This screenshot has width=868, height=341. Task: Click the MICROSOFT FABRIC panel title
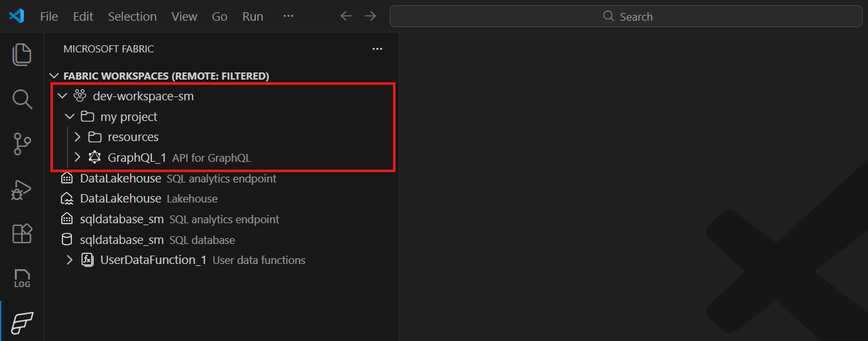click(x=109, y=49)
